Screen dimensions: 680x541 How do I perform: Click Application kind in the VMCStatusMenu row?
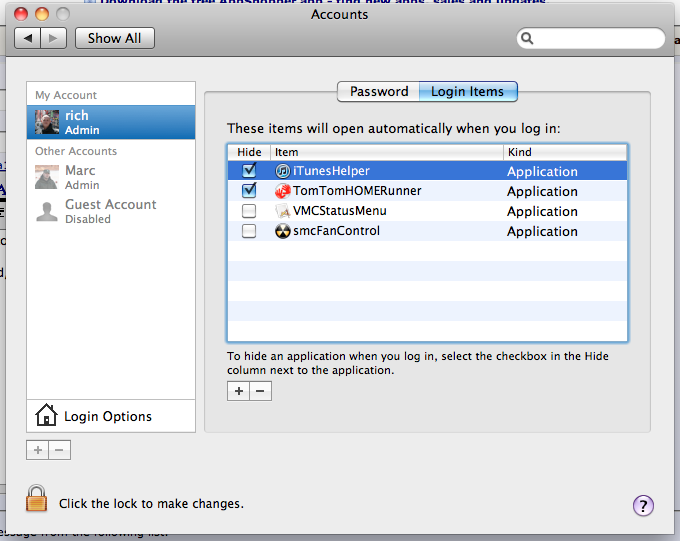[x=542, y=211]
